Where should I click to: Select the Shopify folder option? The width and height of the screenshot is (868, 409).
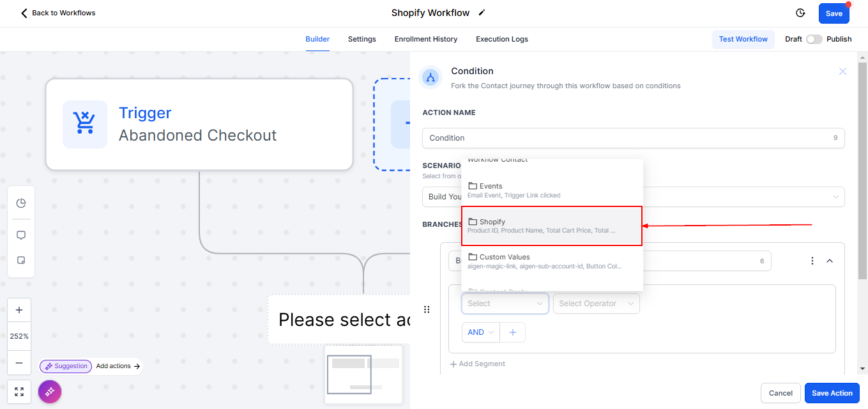pyautogui.click(x=551, y=226)
